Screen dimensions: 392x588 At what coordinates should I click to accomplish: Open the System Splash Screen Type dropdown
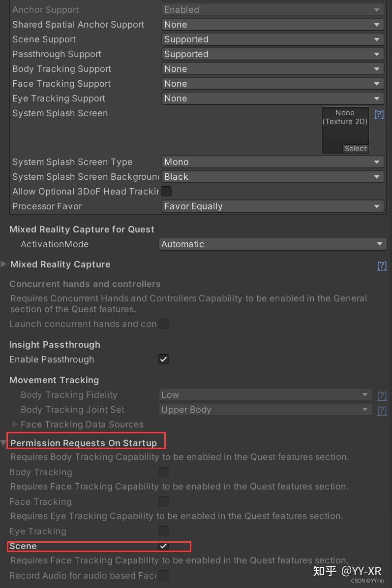click(272, 162)
